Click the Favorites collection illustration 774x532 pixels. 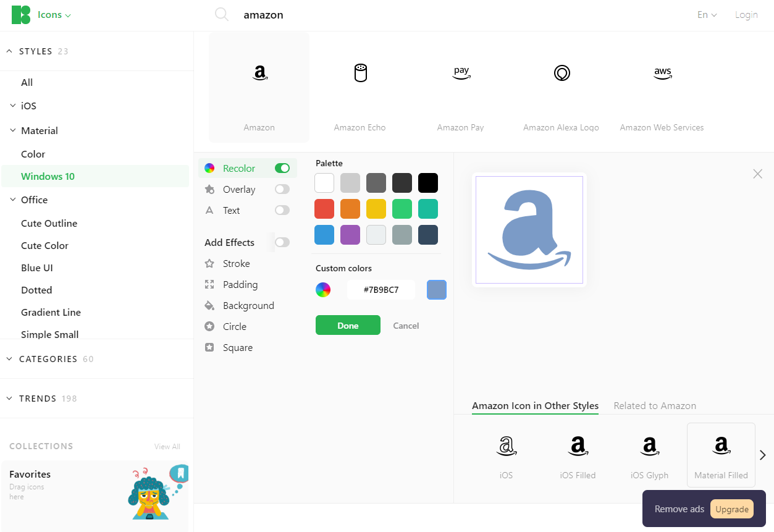point(157,492)
